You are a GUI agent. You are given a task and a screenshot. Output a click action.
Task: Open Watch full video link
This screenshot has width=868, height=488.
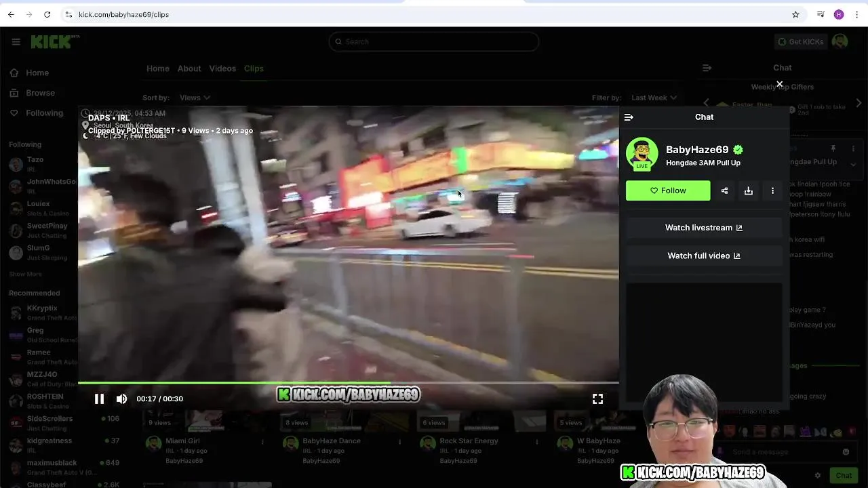pyautogui.click(x=704, y=256)
